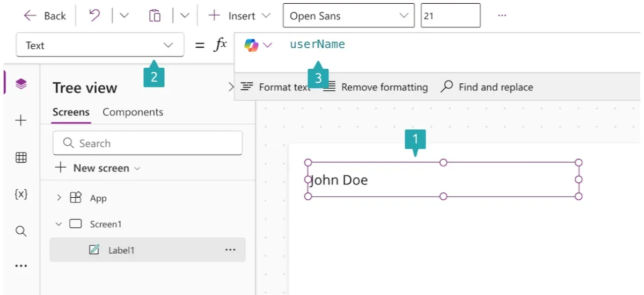Click the Screen1 screen icon
Viewport: 644px width, 295px height.
click(x=76, y=224)
